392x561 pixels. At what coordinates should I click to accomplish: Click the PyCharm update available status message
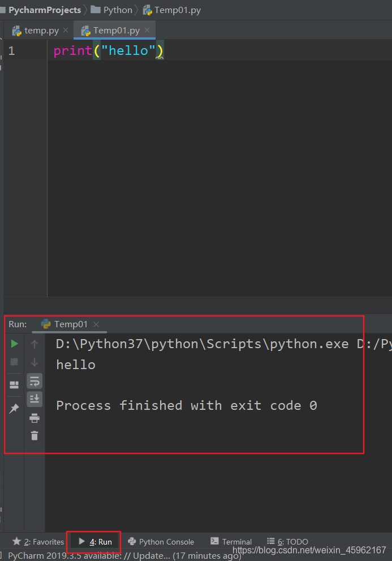[x=124, y=556]
